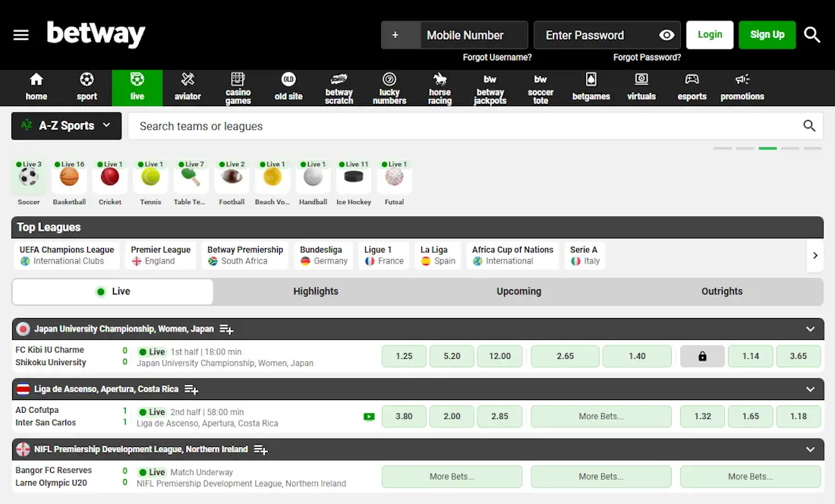Open the Aviator game icon
This screenshot has height=504, width=835.
[187, 87]
